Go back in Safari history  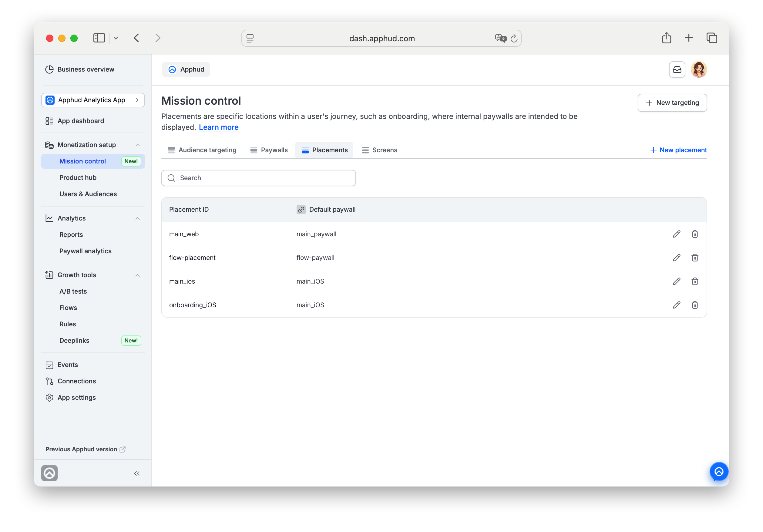click(136, 38)
